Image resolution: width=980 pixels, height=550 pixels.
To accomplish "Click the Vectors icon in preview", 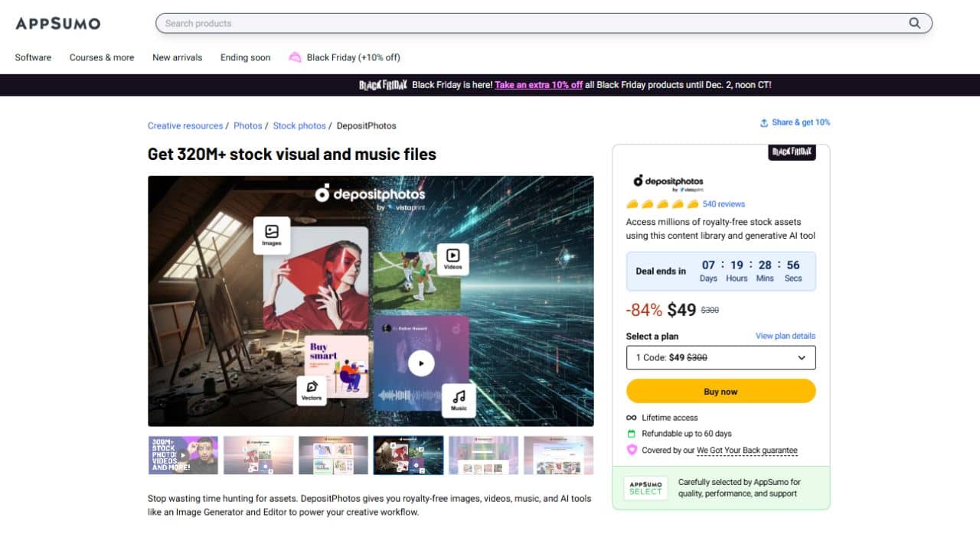I will pos(312,387).
